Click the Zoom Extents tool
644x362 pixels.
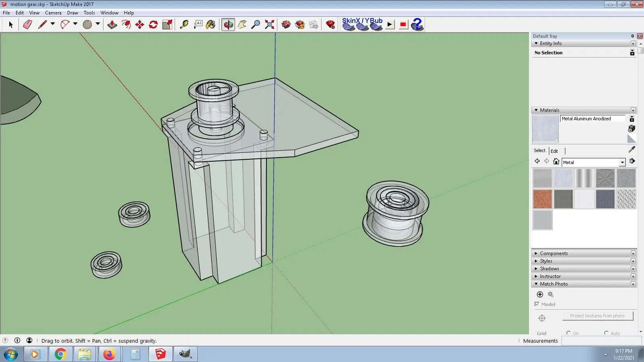coord(270,25)
